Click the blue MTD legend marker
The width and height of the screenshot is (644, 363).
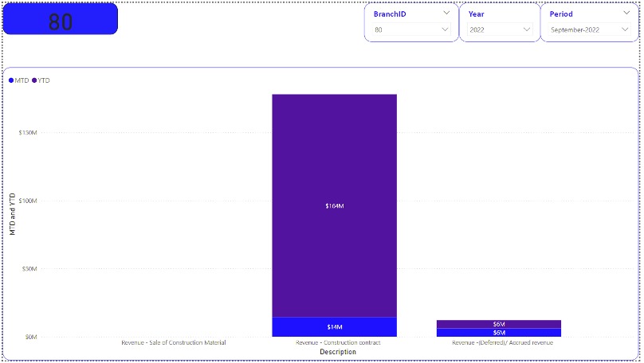[x=11, y=80]
